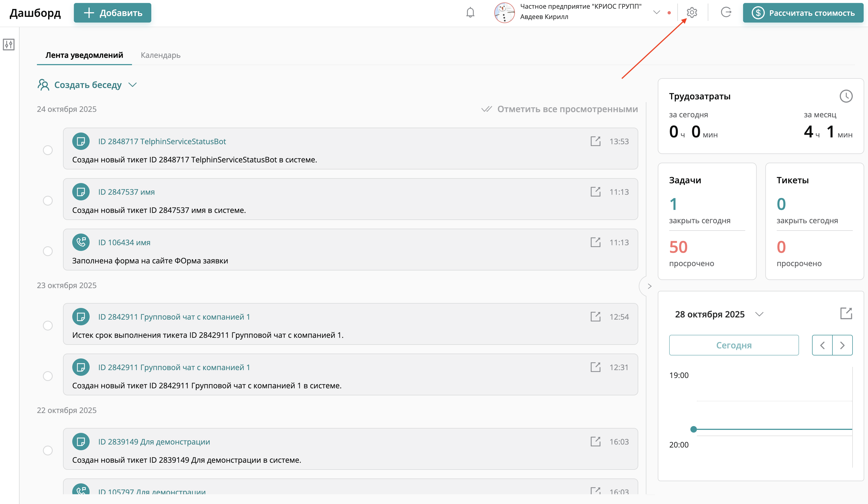Open the company account dropdown chevron
Image resolution: width=868 pixels, height=504 pixels.
click(x=656, y=13)
